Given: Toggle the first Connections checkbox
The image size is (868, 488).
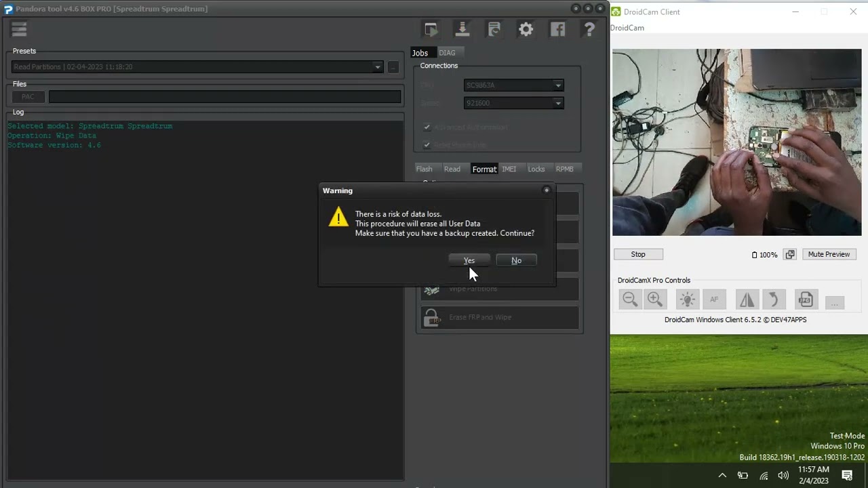Looking at the screenshot, I should pos(427,127).
